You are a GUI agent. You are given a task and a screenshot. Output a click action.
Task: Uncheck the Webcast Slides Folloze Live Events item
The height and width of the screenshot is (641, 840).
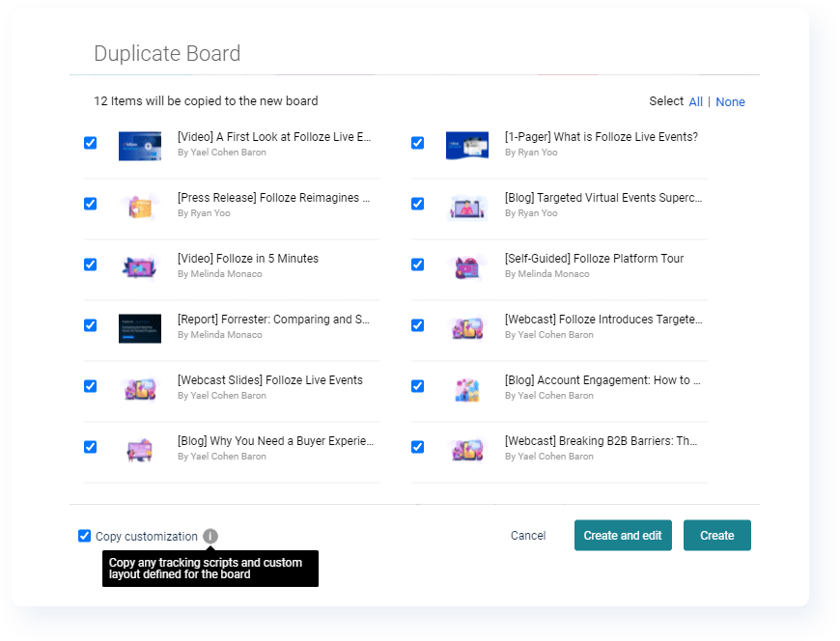[x=91, y=386]
